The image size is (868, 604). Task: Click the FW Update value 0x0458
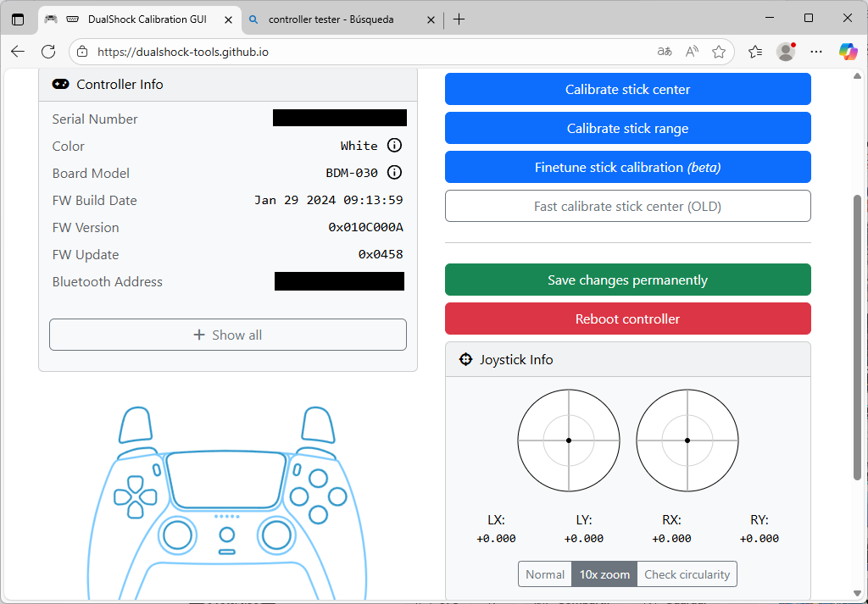[381, 254]
